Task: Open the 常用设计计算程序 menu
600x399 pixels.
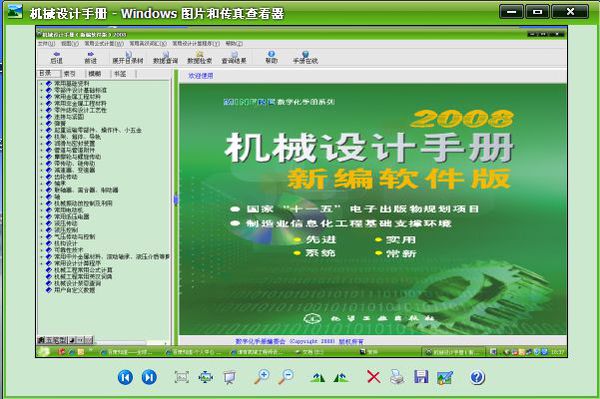Action: pos(196,44)
